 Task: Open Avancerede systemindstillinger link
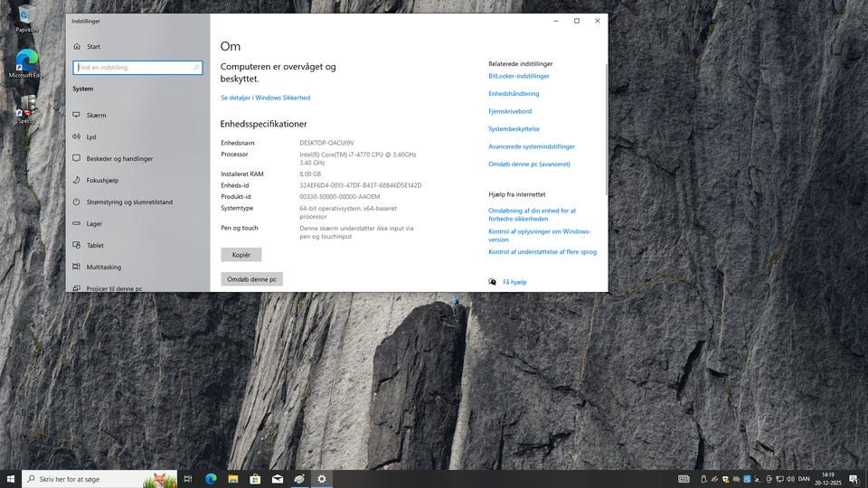[531, 146]
